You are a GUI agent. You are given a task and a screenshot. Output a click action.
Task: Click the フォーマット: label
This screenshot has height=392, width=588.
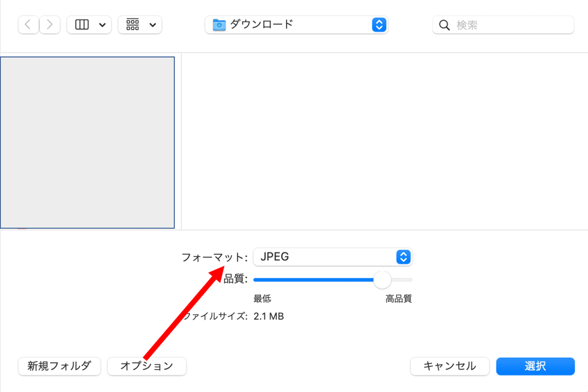coord(215,257)
